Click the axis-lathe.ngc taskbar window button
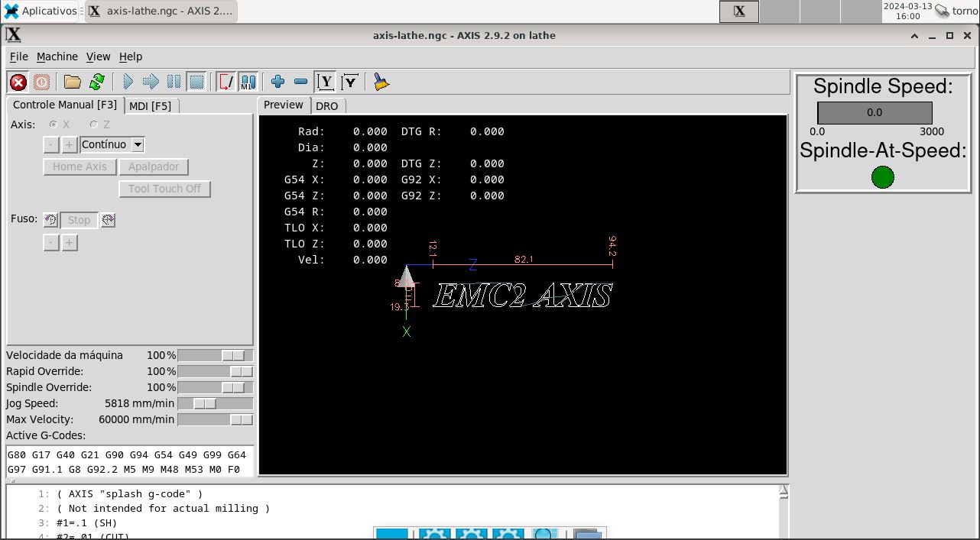Image resolution: width=980 pixels, height=540 pixels. click(x=161, y=11)
